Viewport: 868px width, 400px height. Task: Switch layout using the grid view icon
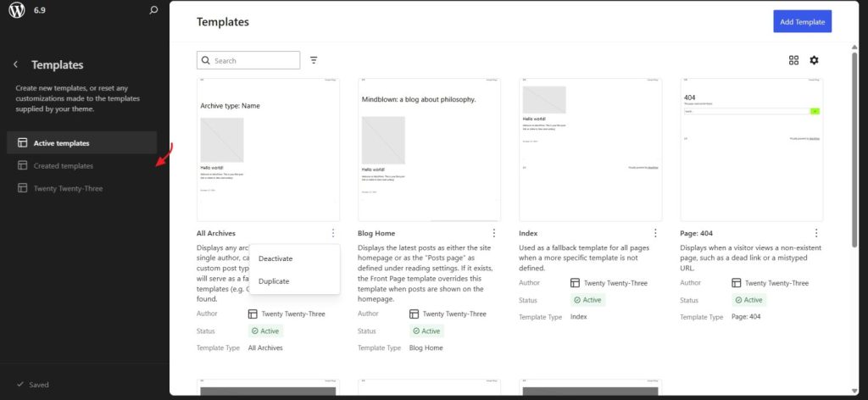[x=793, y=60]
